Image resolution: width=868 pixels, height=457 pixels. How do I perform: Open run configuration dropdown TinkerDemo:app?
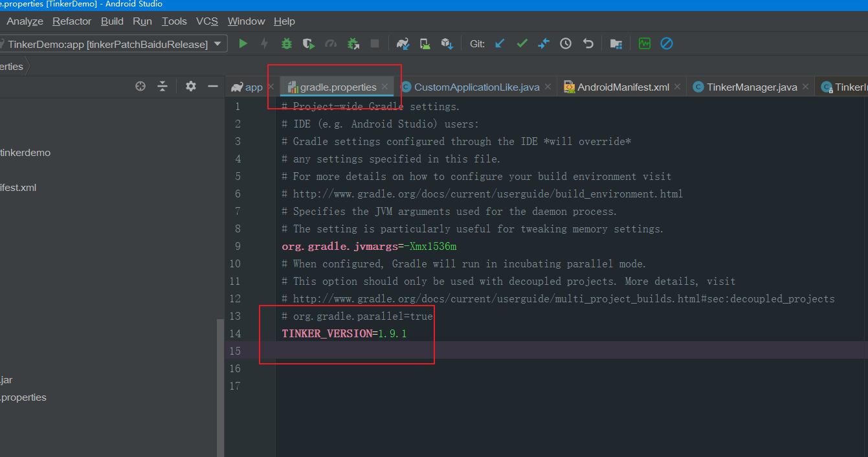[113, 44]
